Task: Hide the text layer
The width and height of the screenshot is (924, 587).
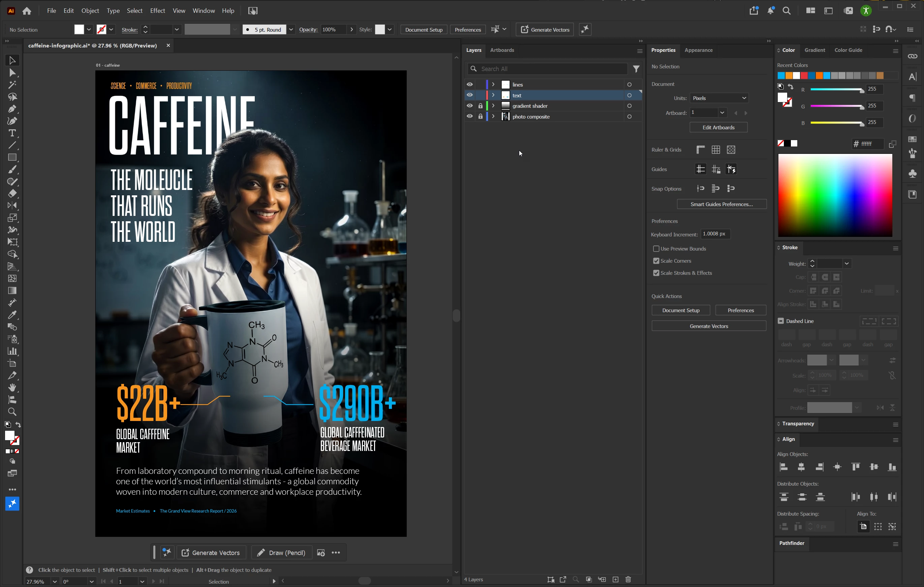Action: click(470, 95)
